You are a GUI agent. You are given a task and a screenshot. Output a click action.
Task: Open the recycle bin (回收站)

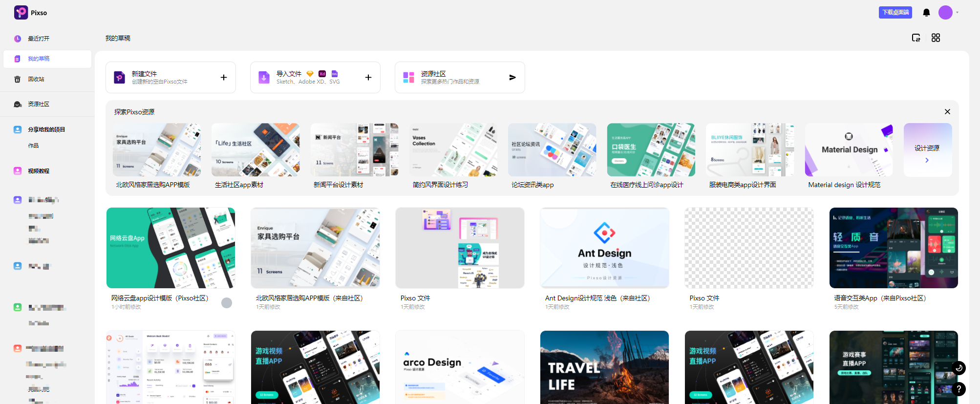coord(36,79)
